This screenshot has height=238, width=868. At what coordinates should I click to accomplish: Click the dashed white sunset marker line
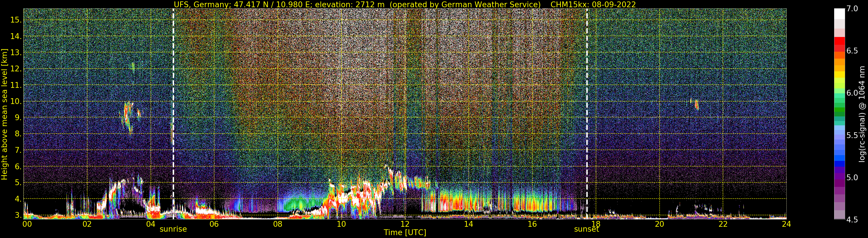[587, 114]
